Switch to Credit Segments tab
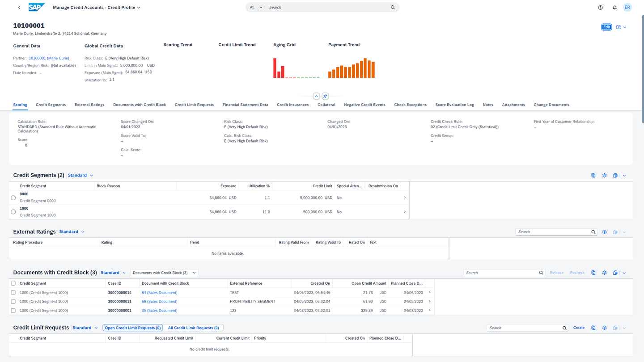The image size is (644, 362). 51,105
